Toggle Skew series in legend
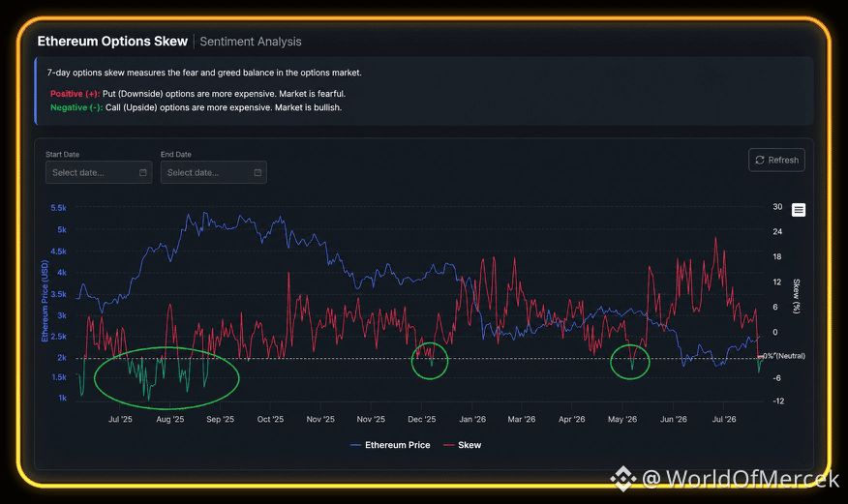Screen dimensions: 848x504 pos(463,445)
